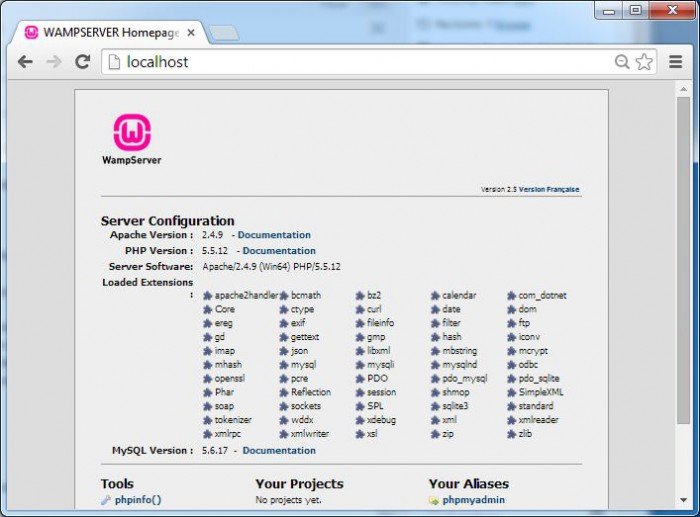Open the Apache Documentation link

coord(274,235)
